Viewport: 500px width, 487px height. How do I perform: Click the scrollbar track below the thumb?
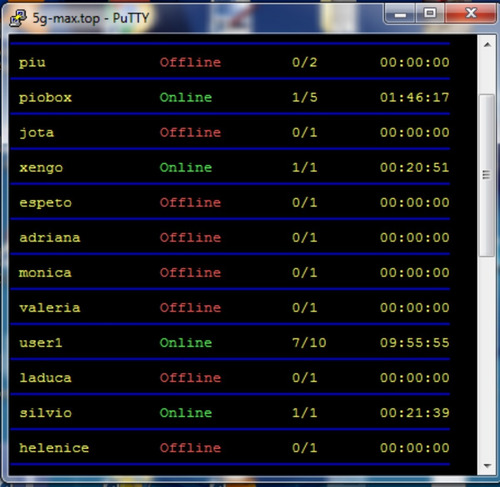pos(487,357)
